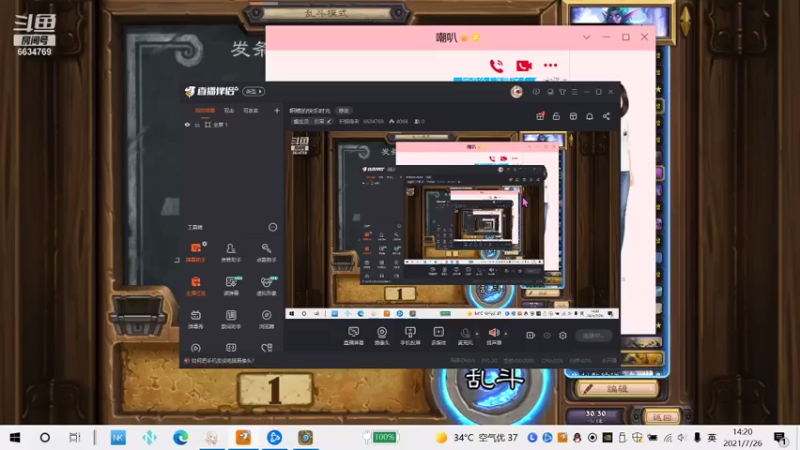This screenshot has width=800, height=450.
Task: Select the orange first scene tab
Action: (205, 111)
